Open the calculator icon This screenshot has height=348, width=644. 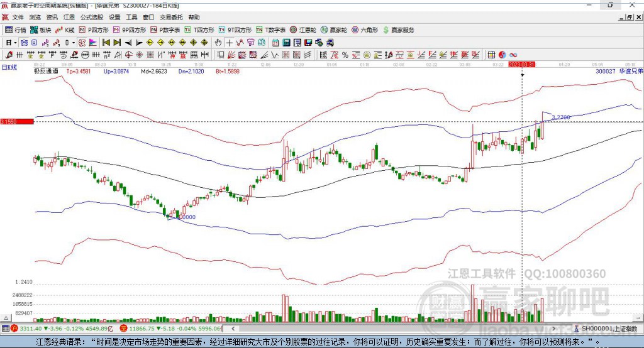(x=286, y=43)
